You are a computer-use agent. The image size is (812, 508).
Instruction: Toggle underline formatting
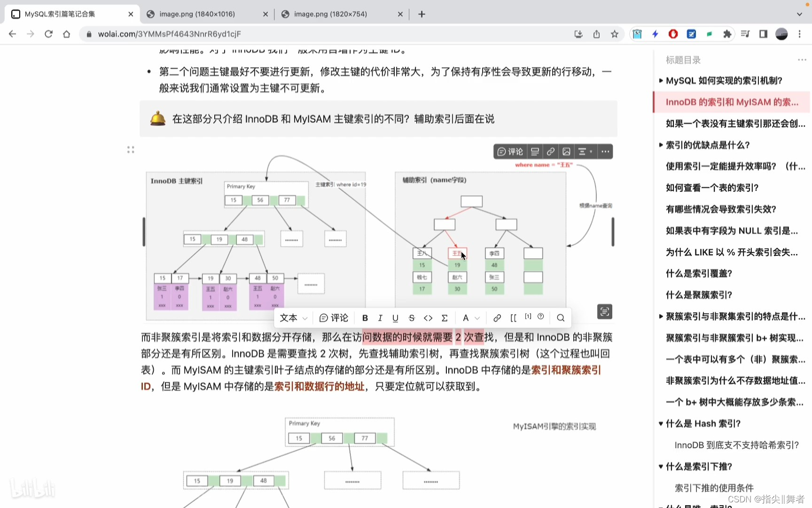[x=395, y=318]
